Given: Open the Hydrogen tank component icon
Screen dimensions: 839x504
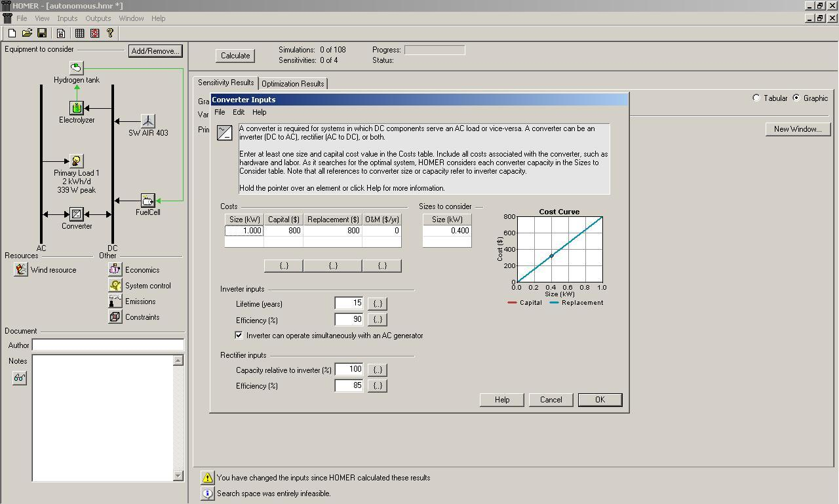Looking at the screenshot, I should tap(77, 68).
